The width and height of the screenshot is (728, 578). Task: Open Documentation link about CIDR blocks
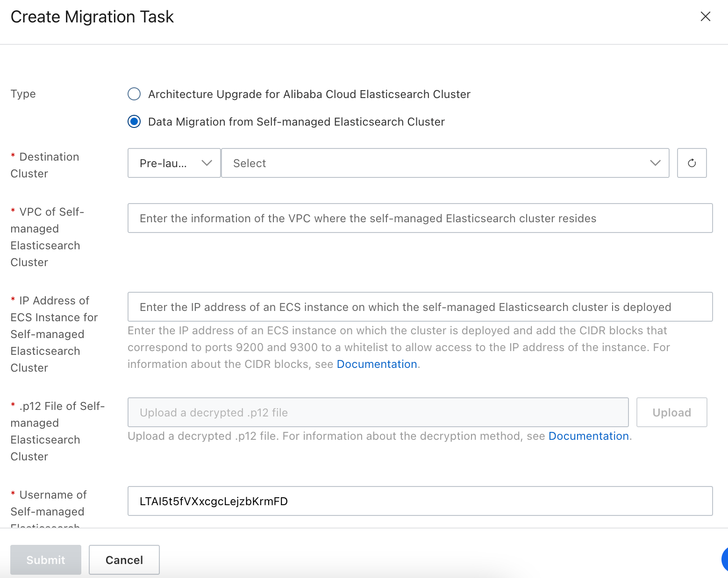coord(377,364)
